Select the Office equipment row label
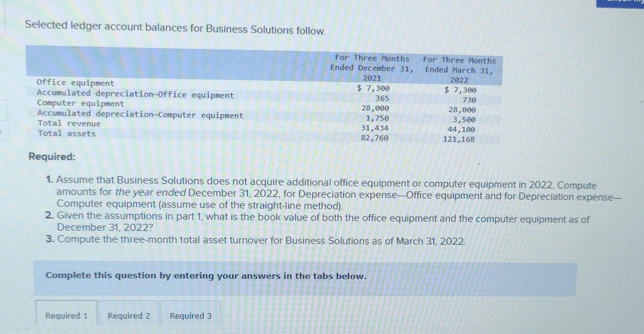This screenshot has height=334, width=644. pos(75,83)
